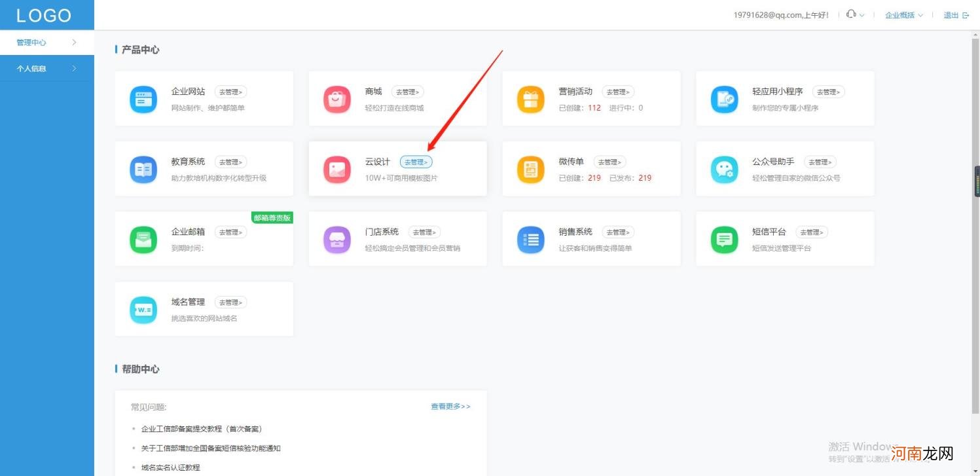Viewport: 980px width, 476px height.
Task: Open the 查看更多>> link
Action: click(450, 407)
